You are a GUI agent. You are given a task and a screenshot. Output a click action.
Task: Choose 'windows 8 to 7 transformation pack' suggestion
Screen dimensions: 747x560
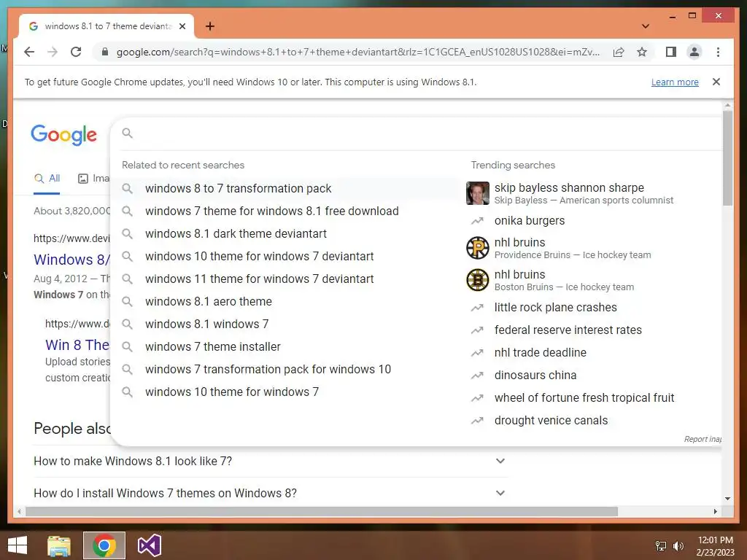pos(239,189)
